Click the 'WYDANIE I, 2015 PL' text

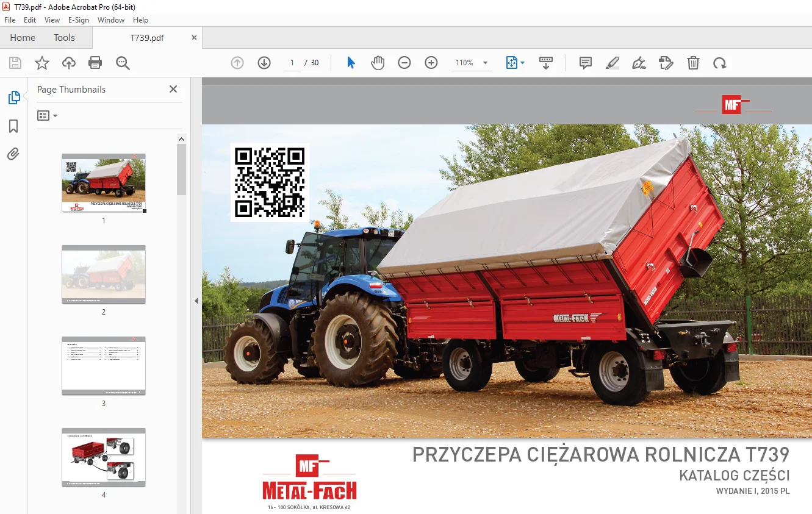click(753, 491)
